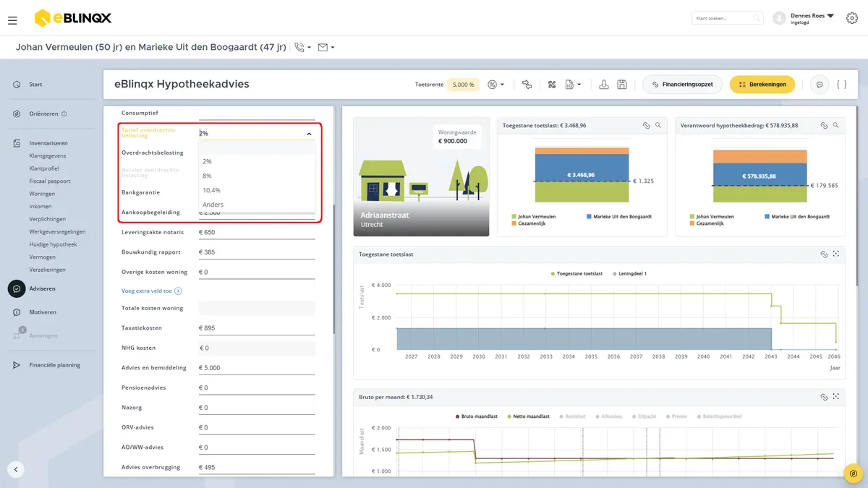Click the link icon on Bruto per maand chart
The width and height of the screenshot is (868, 488).
point(824,397)
